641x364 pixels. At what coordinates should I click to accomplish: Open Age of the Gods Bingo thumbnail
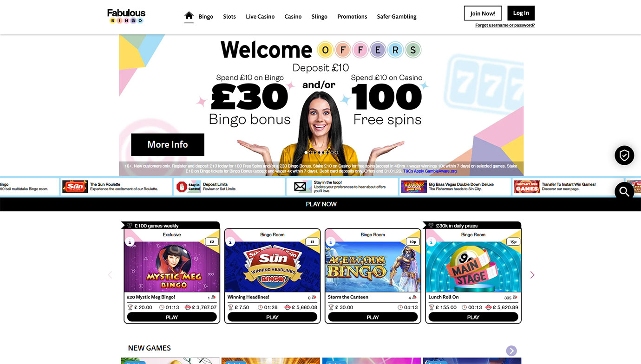pos(373,266)
